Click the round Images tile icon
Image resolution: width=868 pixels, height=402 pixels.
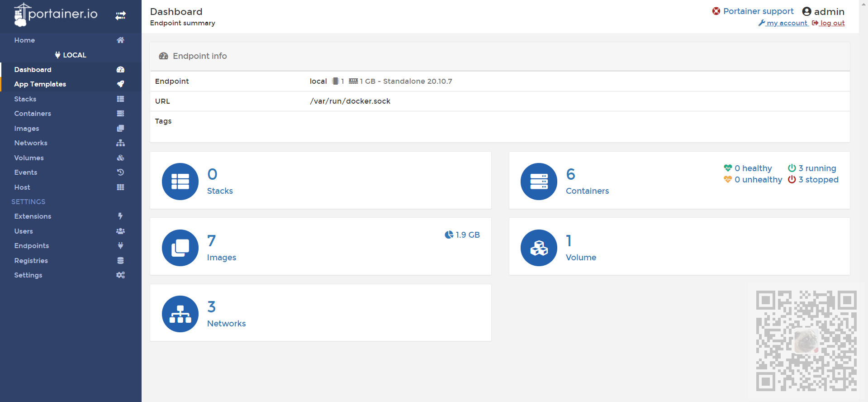click(x=180, y=248)
